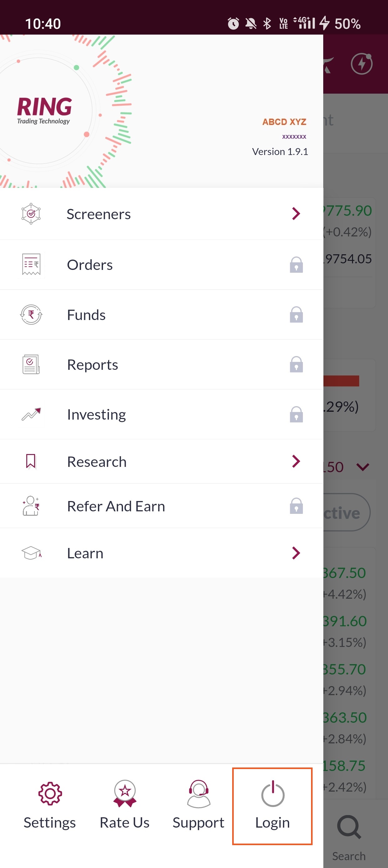Screen dimensions: 388x868
Task: Tap the Research bookmark icon
Action: click(x=31, y=461)
